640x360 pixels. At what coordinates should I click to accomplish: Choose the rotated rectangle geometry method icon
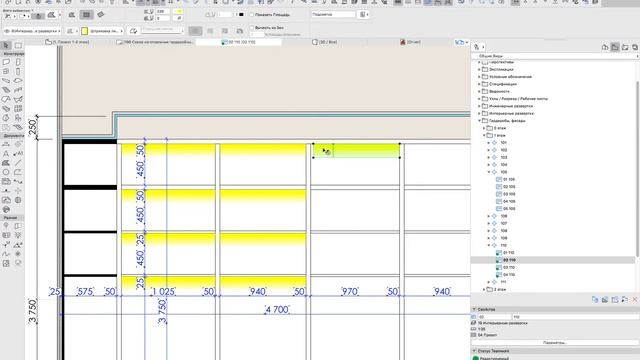coord(101,15)
